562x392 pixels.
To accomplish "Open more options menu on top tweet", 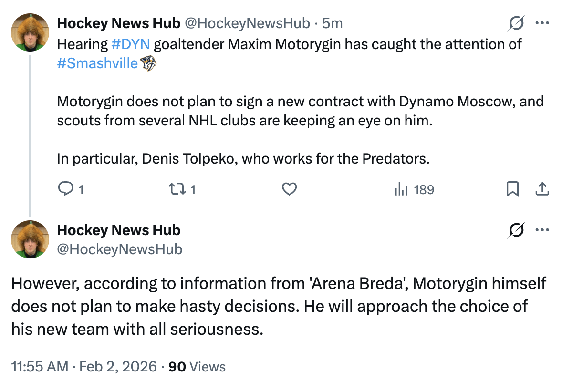I will coord(542,23).
